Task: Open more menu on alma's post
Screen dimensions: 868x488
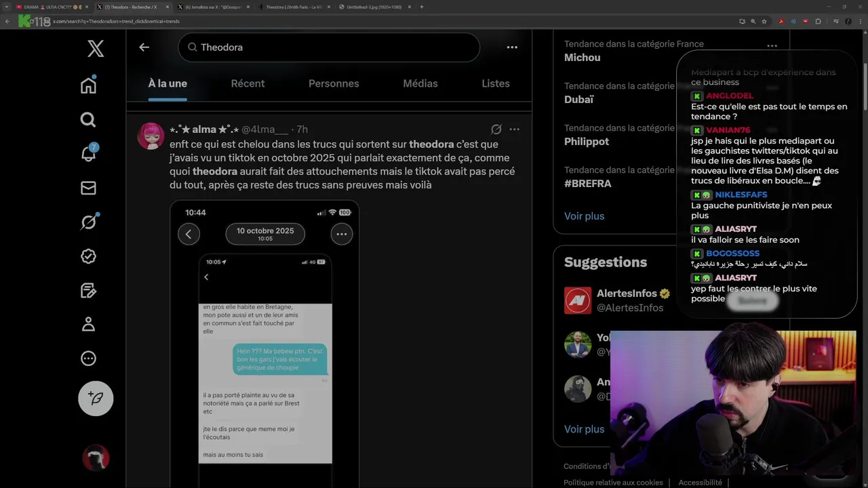Action: [x=515, y=129]
